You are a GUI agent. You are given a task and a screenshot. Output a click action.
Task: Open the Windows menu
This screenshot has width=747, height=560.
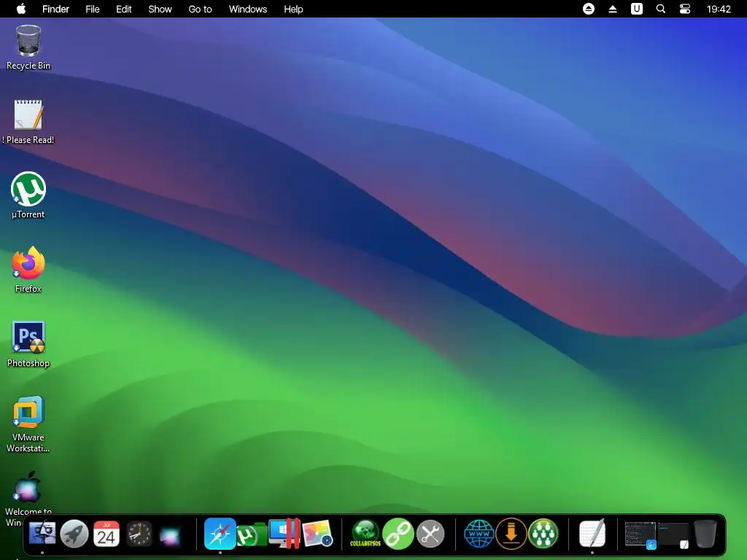coord(248,9)
